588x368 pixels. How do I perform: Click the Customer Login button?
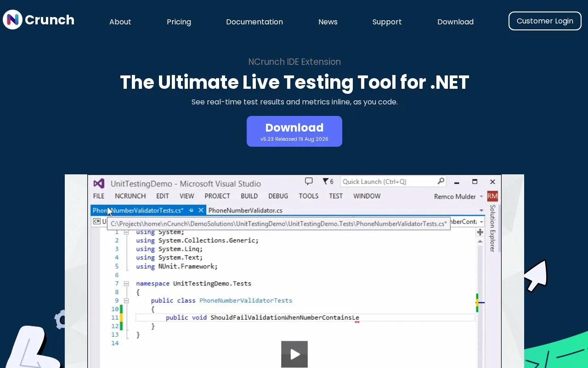pyautogui.click(x=545, y=21)
